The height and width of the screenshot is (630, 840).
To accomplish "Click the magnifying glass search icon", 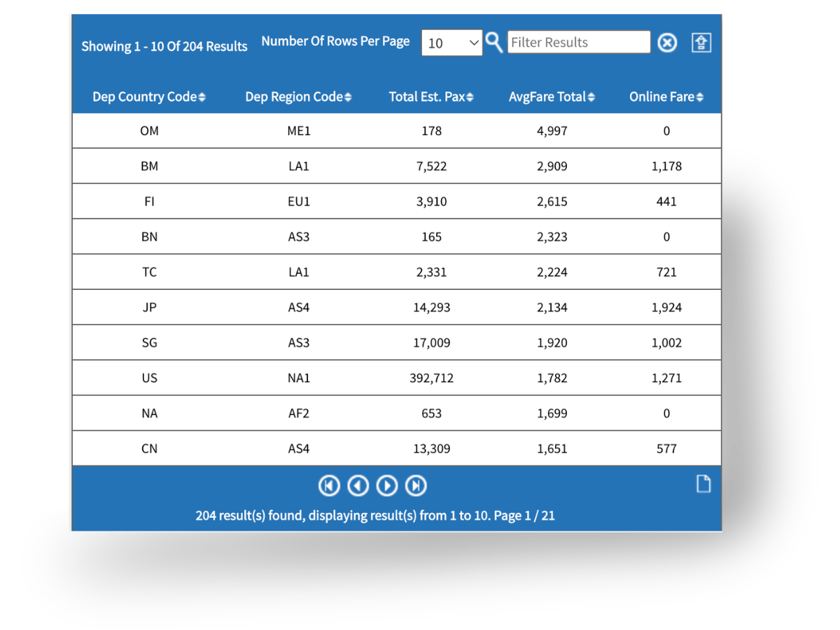I will coord(494,42).
